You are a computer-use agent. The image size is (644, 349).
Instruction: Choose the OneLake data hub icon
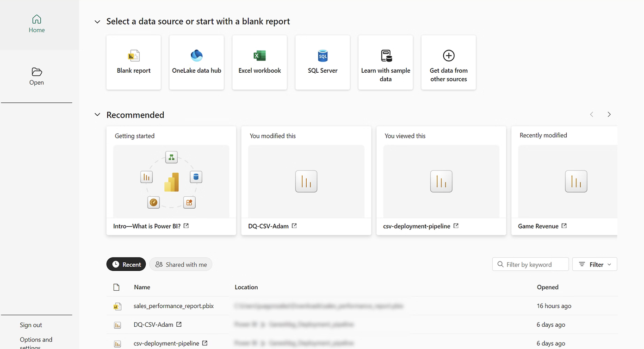point(197,56)
